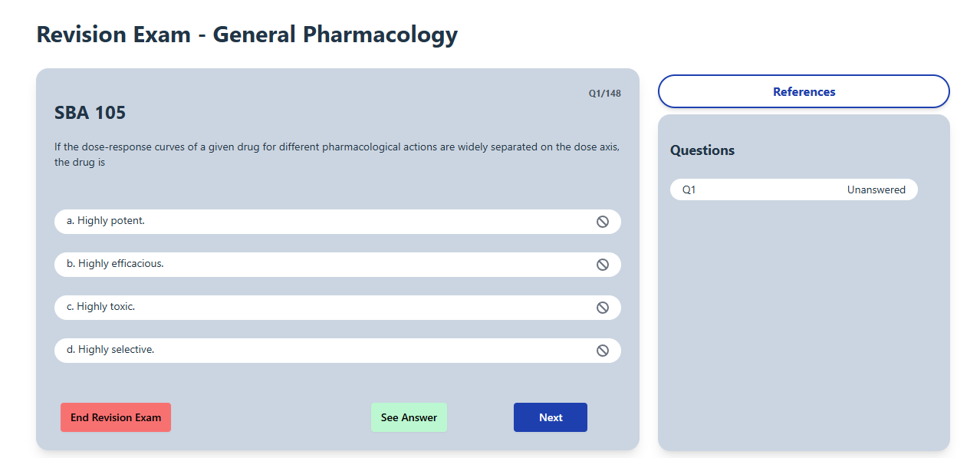Click the Q1/148 progress counter

point(605,94)
